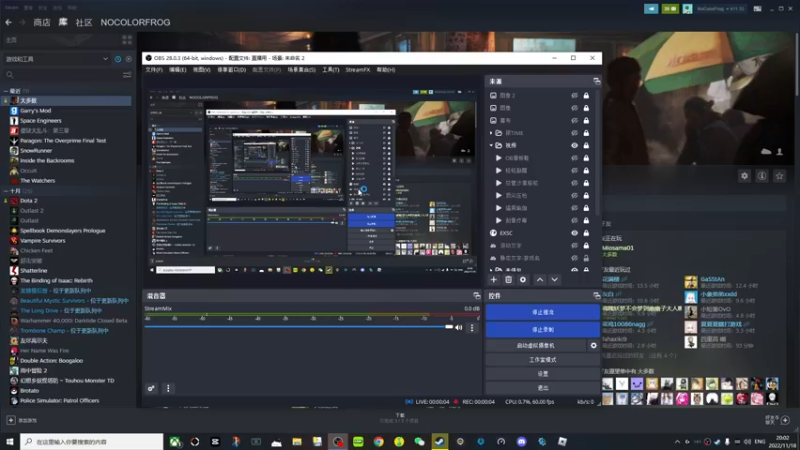Viewport: 800px width, 450px height.
Task: Open OBS Help menu
Action: coord(386,70)
